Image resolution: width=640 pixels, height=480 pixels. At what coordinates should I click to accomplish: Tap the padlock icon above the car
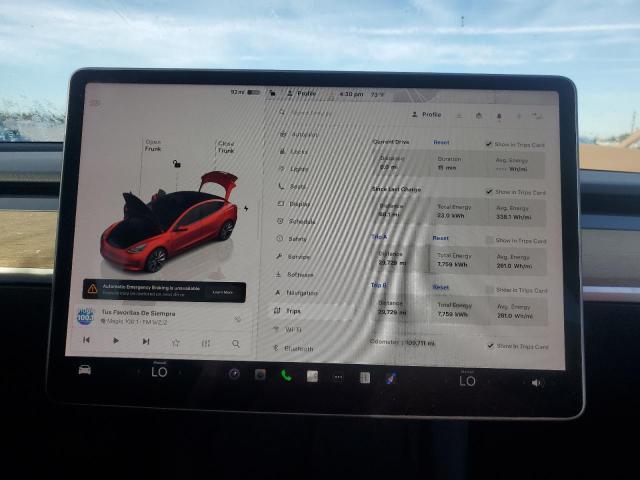177,163
